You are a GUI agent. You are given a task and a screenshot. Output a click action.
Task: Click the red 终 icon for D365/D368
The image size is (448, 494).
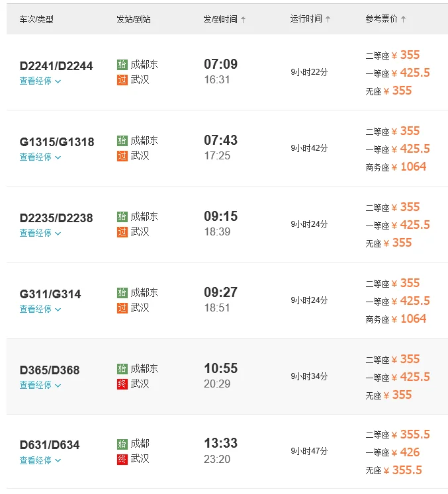coord(122,384)
